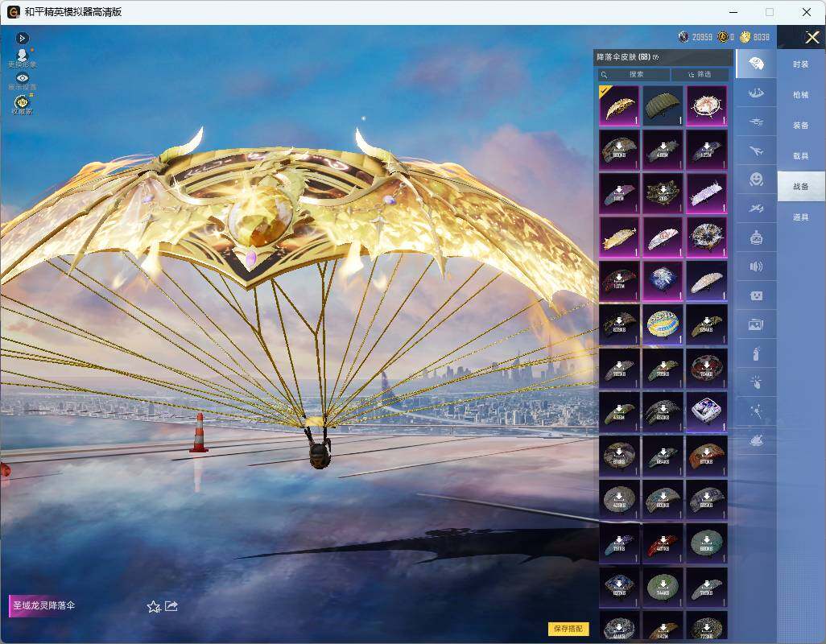Select the 战备 tab
Image resolution: width=826 pixels, height=644 pixels.
(801, 187)
